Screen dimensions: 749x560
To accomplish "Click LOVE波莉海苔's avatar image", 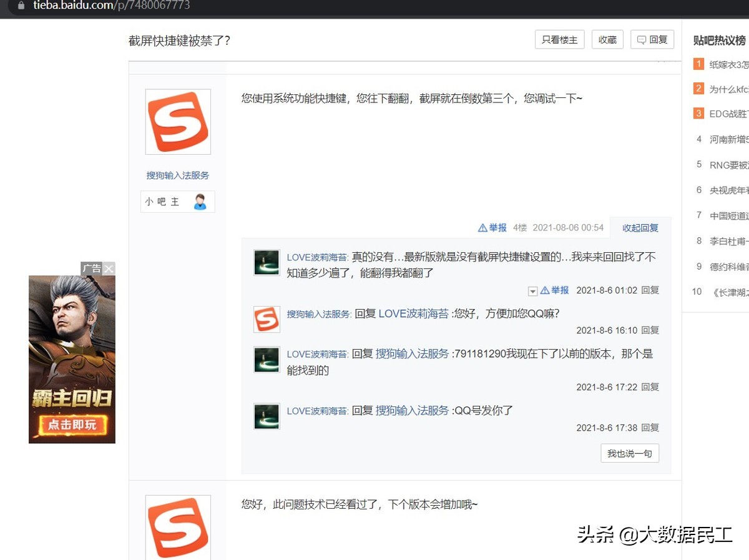I will click(267, 262).
